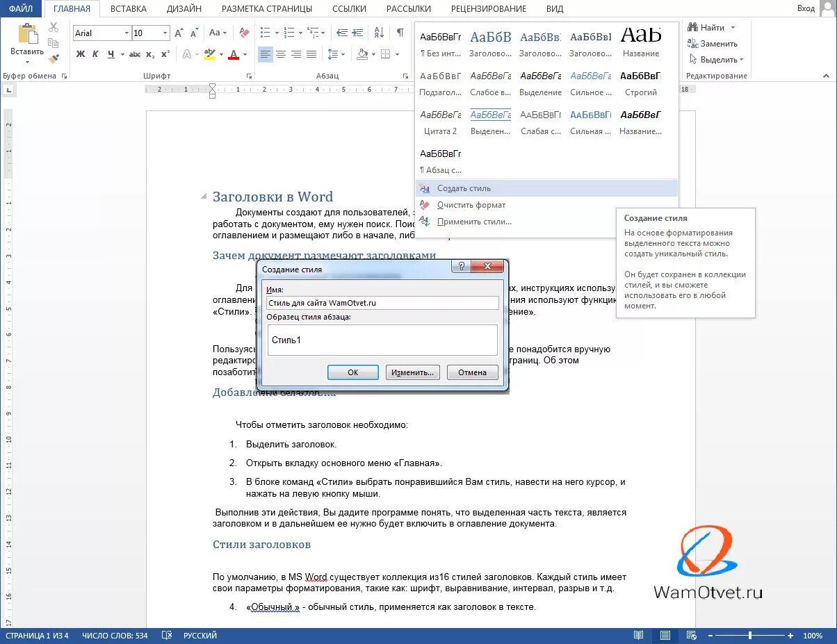
Task: Switch to Web Layout view in status bar
Action: click(x=691, y=636)
